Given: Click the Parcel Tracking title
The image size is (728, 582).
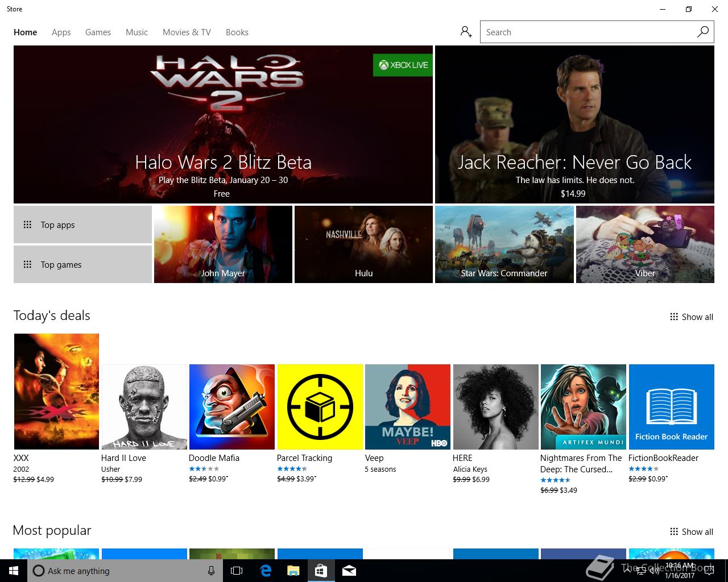Looking at the screenshot, I should coord(304,458).
